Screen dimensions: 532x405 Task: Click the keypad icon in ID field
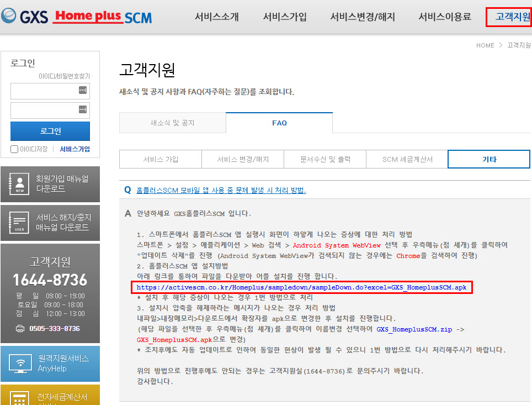[83, 90]
